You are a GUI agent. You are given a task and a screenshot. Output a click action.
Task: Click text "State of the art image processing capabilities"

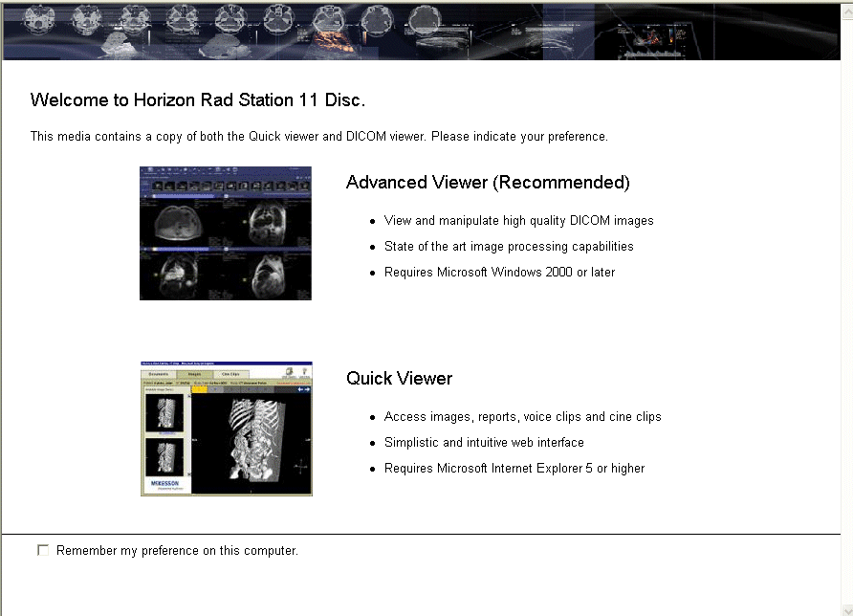click(x=509, y=247)
